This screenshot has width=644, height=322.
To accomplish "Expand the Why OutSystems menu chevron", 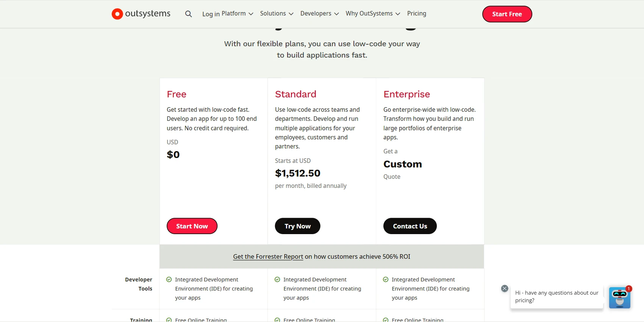I will tap(398, 14).
